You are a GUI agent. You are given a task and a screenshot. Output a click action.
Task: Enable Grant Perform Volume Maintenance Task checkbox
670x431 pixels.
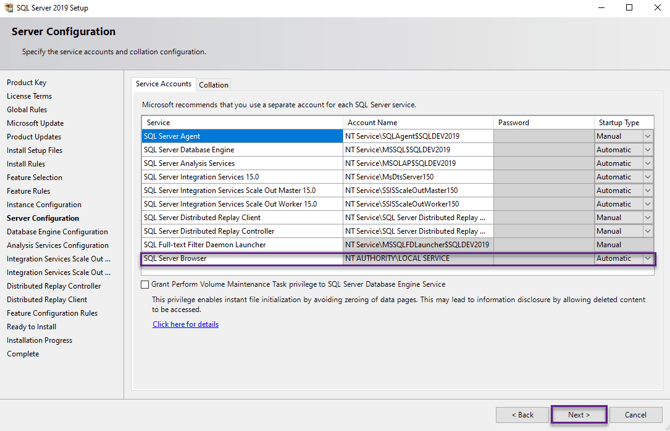[146, 285]
